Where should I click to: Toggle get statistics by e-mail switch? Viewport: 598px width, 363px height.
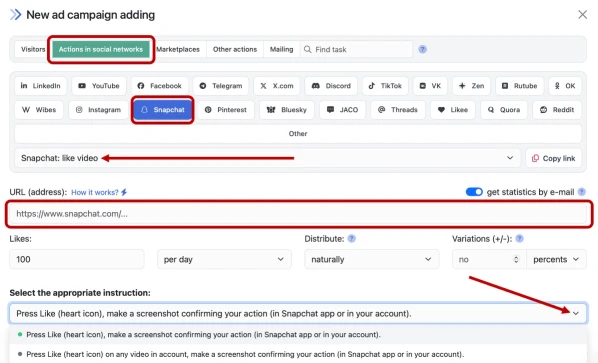(474, 192)
